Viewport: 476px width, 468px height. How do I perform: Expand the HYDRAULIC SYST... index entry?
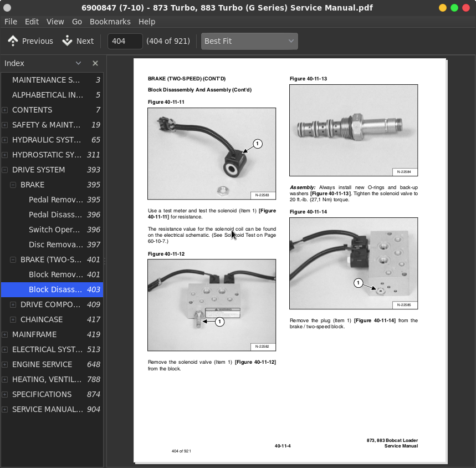(x=5, y=140)
